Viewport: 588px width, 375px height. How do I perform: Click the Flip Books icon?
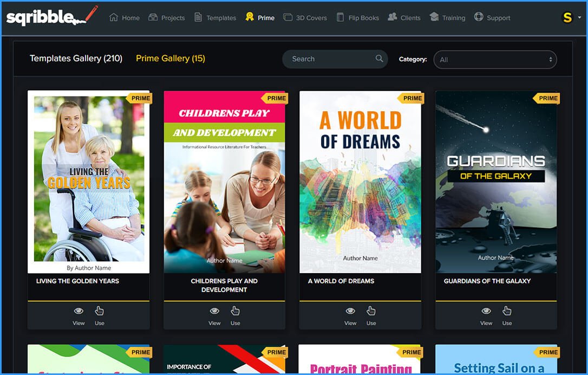tap(340, 17)
